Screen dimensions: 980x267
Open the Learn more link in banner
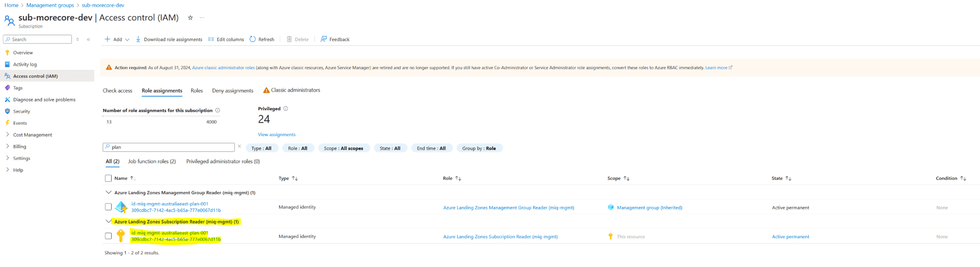(x=717, y=68)
